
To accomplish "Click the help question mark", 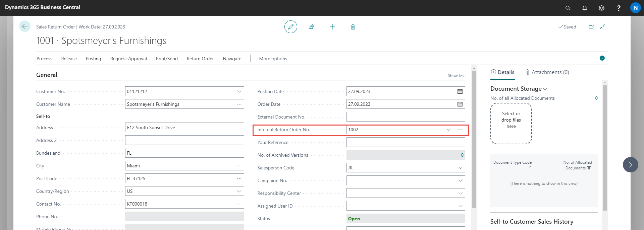I will click(x=619, y=8).
